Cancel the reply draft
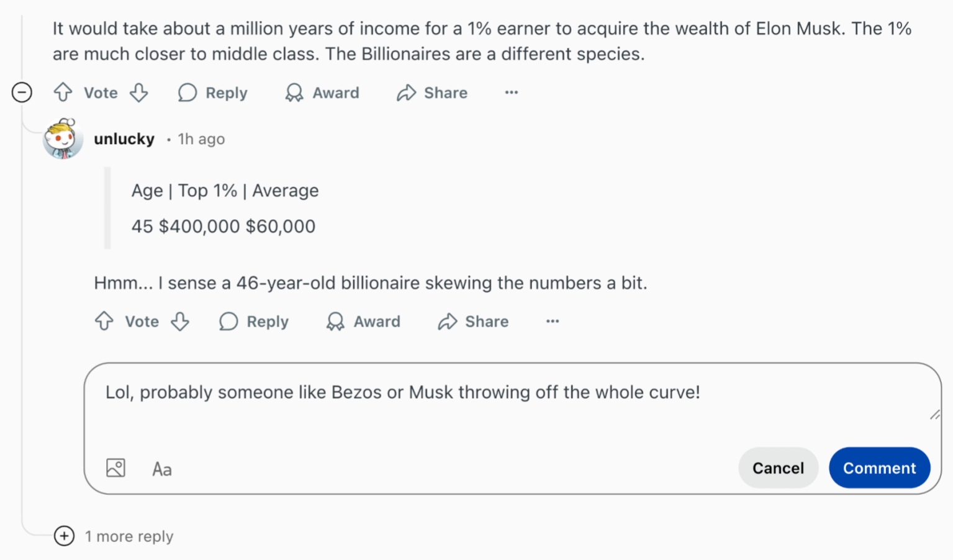Image resolution: width=953 pixels, height=560 pixels. 778,467
